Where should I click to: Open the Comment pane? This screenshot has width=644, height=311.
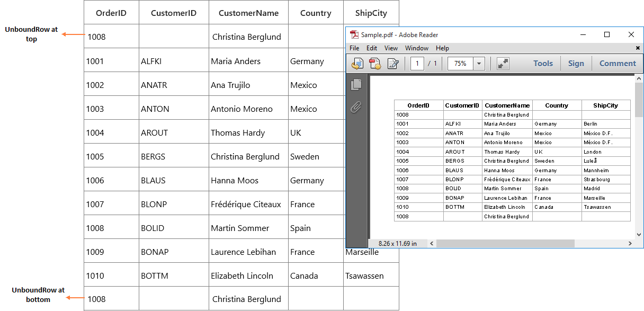click(618, 64)
